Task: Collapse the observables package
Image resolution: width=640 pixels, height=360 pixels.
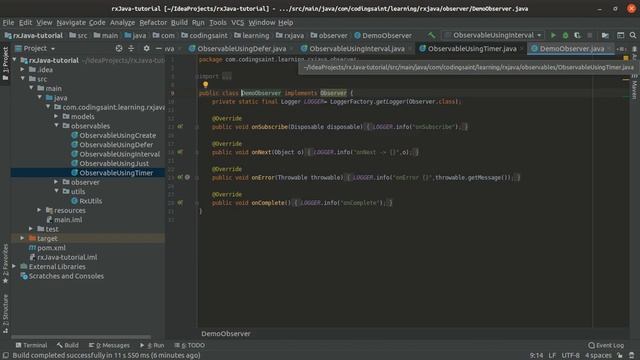Action: pyautogui.click(x=56, y=126)
